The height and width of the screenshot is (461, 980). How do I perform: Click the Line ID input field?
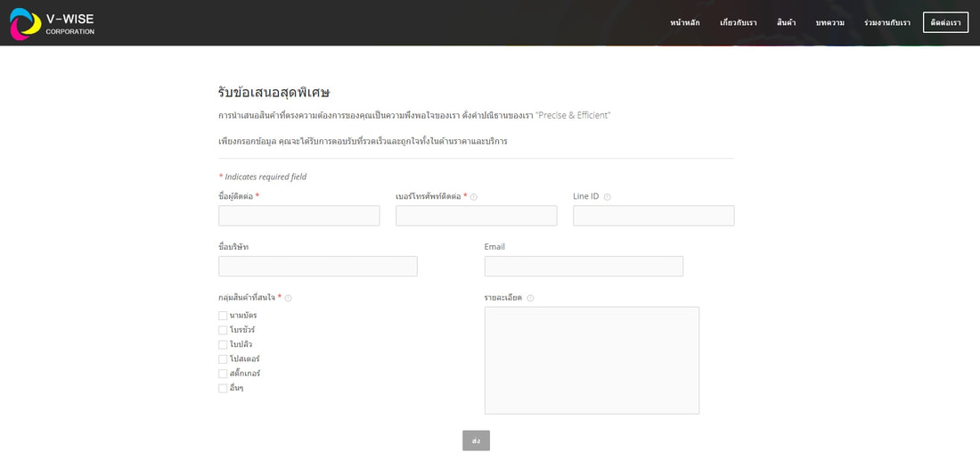[x=654, y=216]
